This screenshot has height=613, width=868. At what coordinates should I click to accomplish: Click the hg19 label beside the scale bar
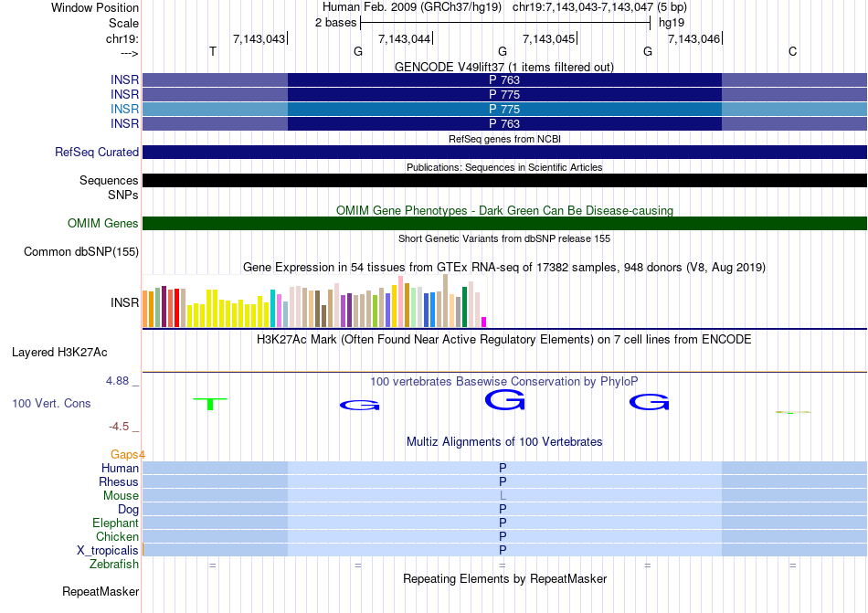coord(671,23)
